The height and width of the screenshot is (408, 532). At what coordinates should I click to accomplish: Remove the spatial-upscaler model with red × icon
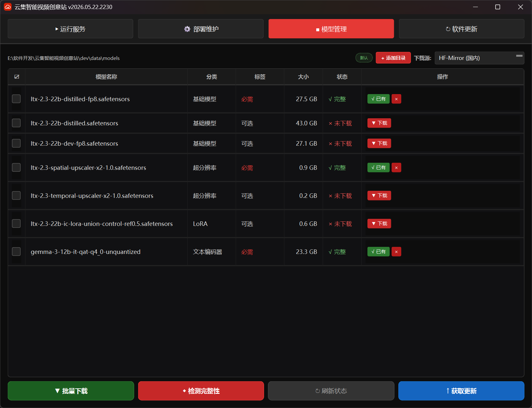pos(396,168)
